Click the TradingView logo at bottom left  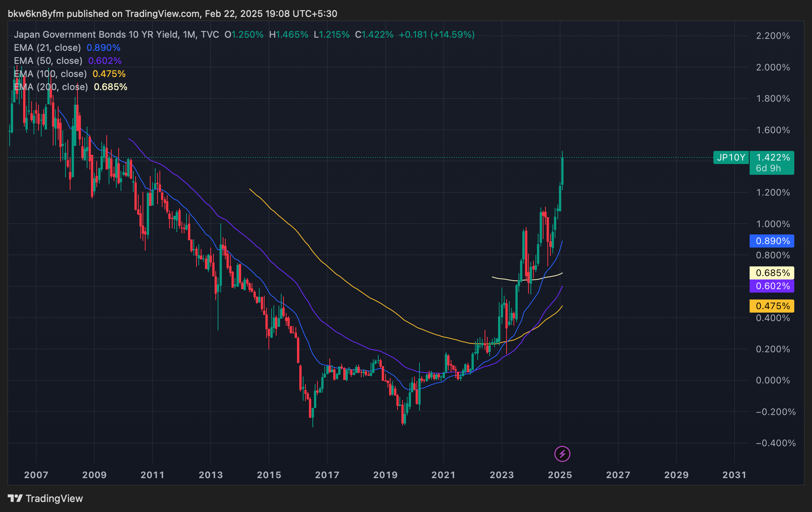[45, 499]
